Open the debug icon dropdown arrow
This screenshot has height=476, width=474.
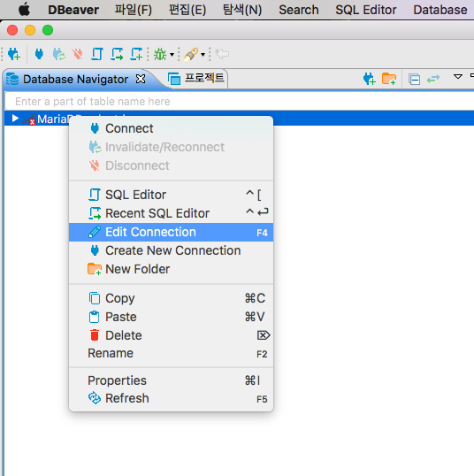tap(172, 55)
